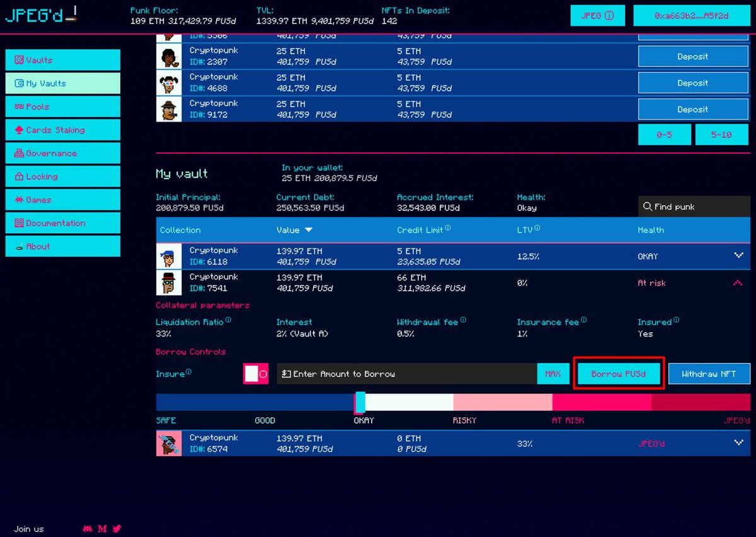Expand the Cryptopunk 6574 row chevron
The height and width of the screenshot is (537, 756).
tap(738, 443)
